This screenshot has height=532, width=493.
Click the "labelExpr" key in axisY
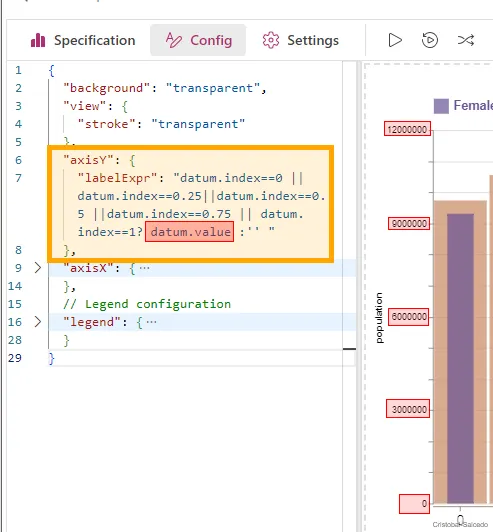[118, 178]
